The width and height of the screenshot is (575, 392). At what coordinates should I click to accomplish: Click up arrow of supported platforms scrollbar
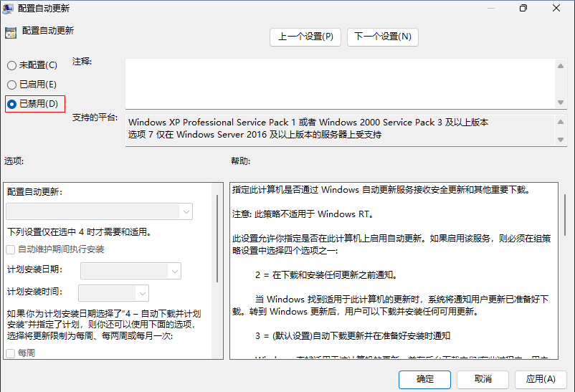tap(561, 120)
